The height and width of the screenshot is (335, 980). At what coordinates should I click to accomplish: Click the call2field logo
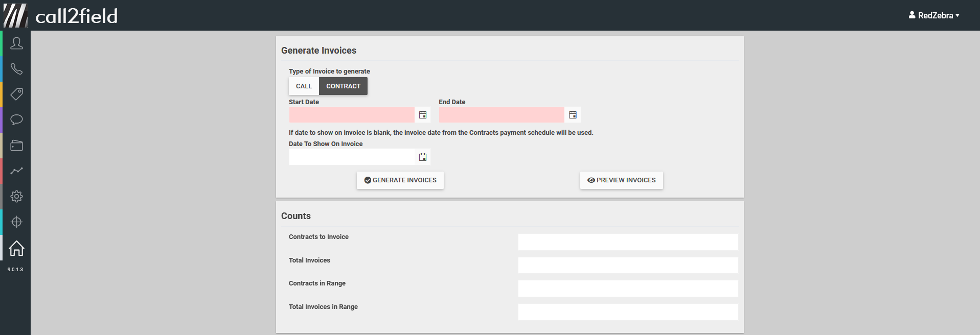coord(61,15)
